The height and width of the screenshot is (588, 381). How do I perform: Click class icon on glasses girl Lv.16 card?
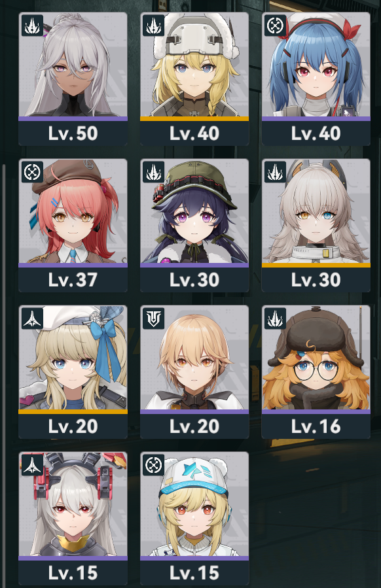pos(275,319)
